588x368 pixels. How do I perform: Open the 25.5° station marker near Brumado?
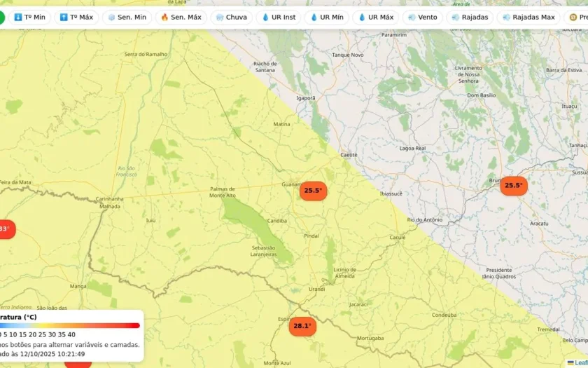[514, 186]
